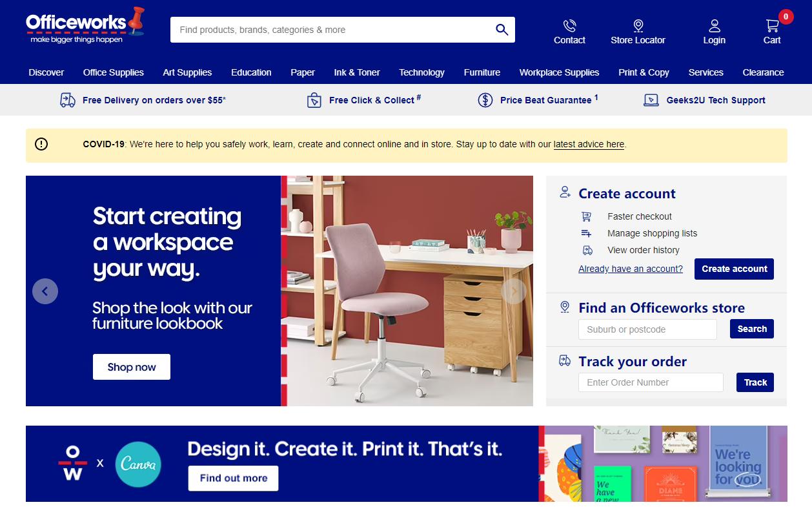
Task: Click 'Geeks2U Tech Support' text
Action: 716,100
